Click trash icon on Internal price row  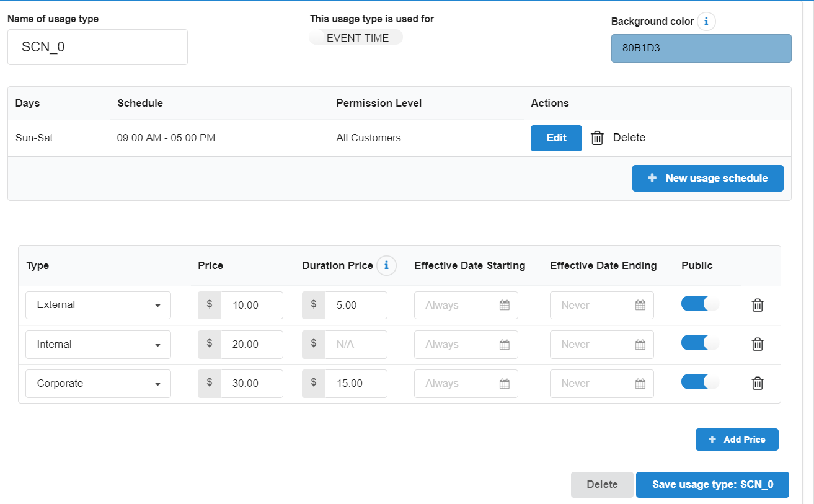point(757,344)
